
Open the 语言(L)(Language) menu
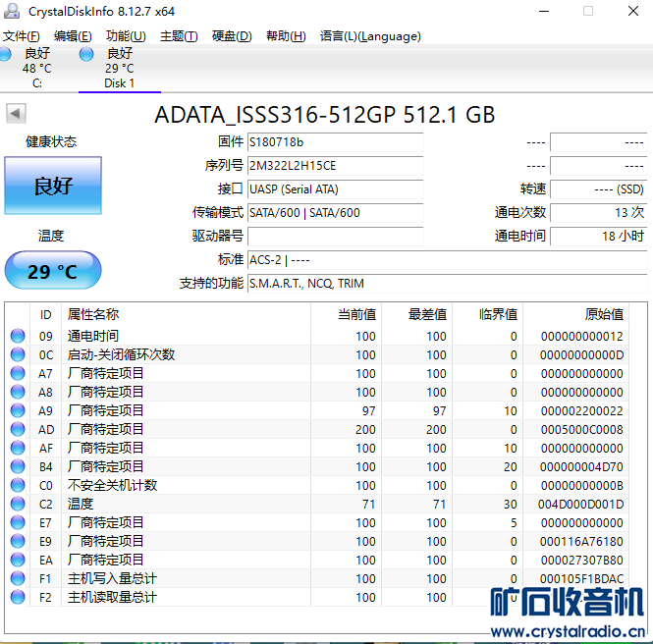pos(370,36)
